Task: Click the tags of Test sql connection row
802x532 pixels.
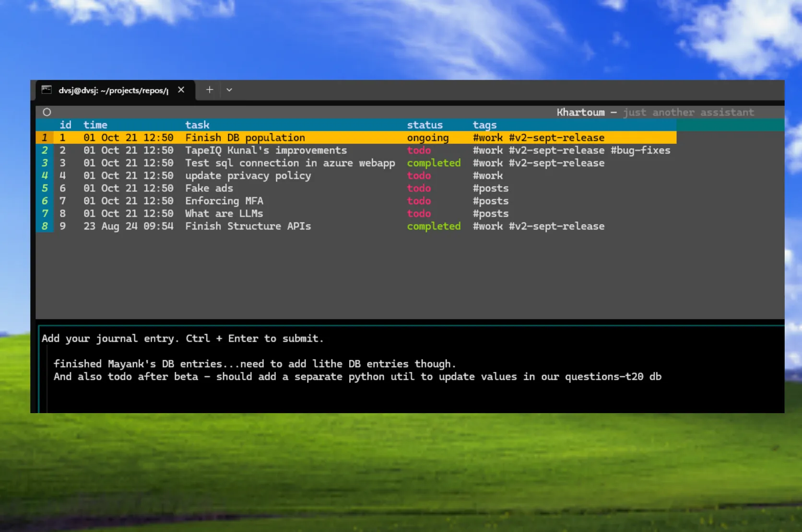Action: pos(539,163)
